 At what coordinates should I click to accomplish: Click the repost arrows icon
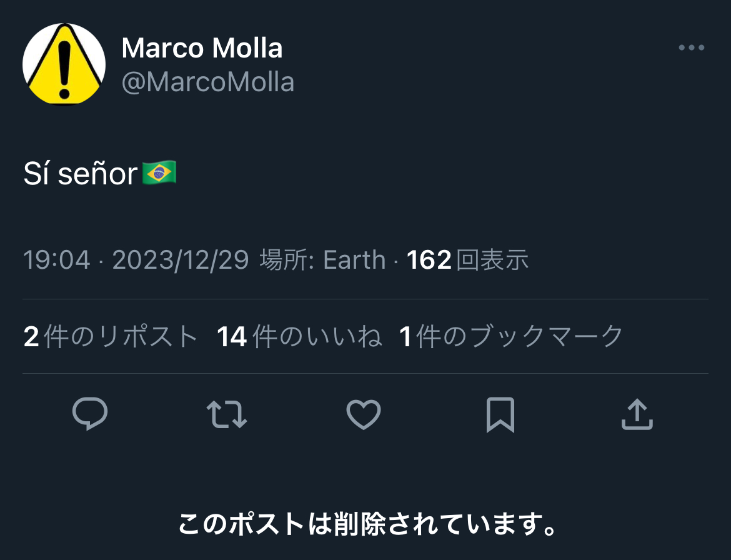[x=226, y=414]
